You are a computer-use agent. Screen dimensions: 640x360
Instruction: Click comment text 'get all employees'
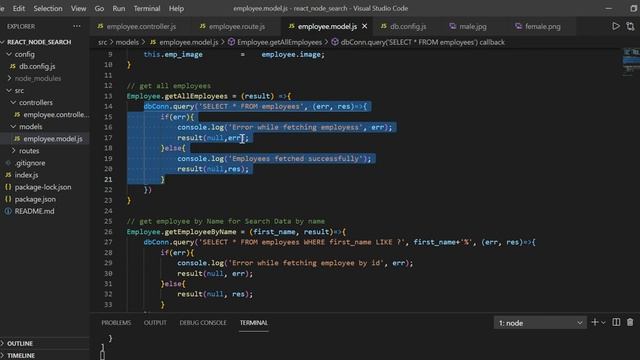pyautogui.click(x=175, y=86)
